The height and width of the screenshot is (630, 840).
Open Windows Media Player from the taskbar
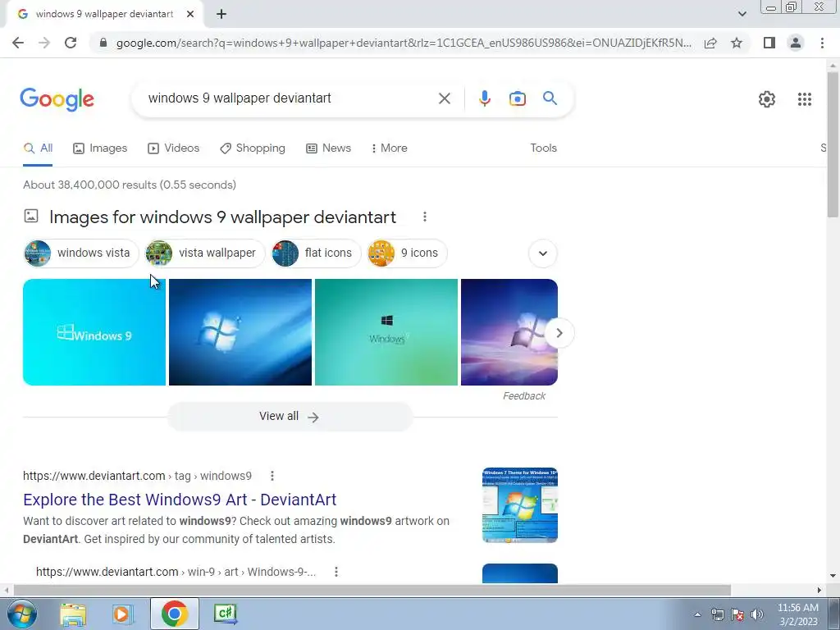point(123,614)
